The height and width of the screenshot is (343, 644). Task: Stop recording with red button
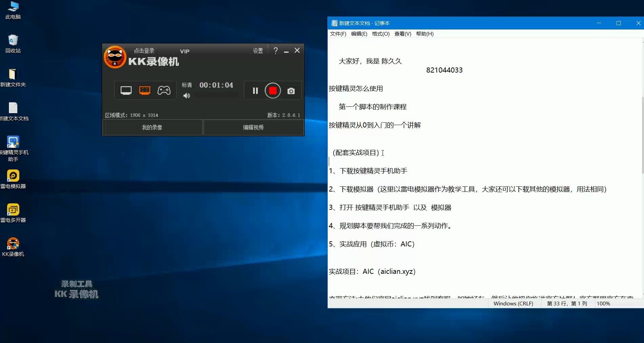pos(273,91)
